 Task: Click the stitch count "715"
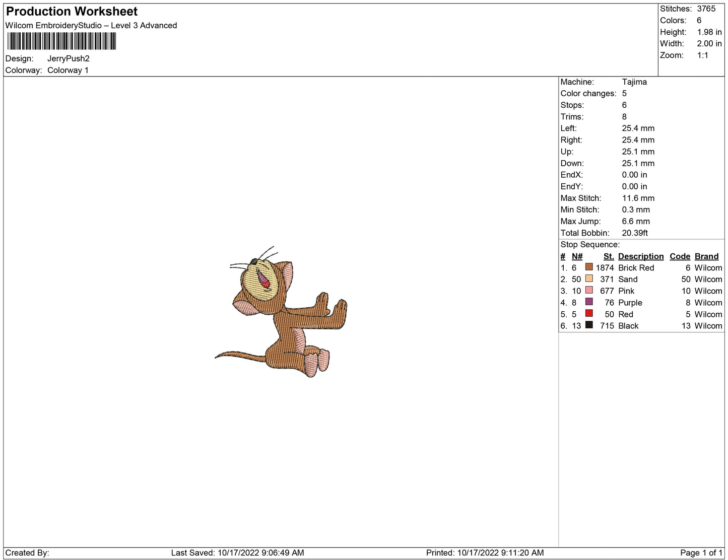607,325
